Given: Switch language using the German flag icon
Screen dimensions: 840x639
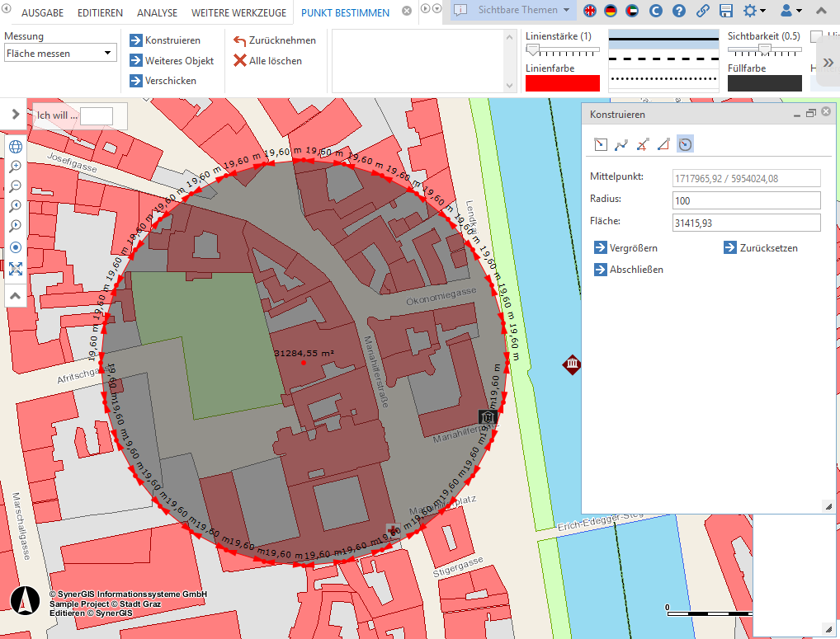Looking at the screenshot, I should click(610, 10).
